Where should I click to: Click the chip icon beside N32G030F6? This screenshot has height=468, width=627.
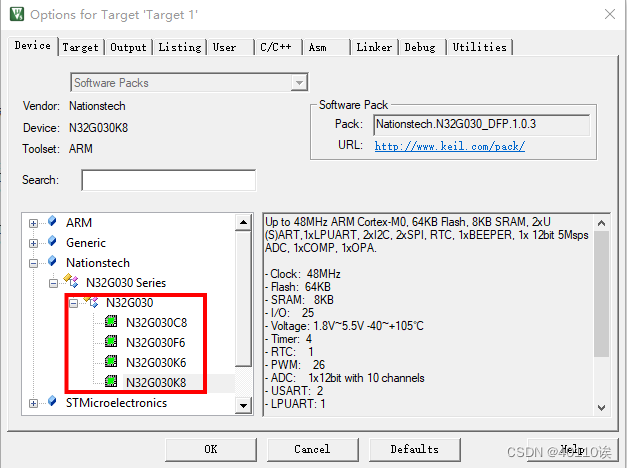[x=111, y=341]
